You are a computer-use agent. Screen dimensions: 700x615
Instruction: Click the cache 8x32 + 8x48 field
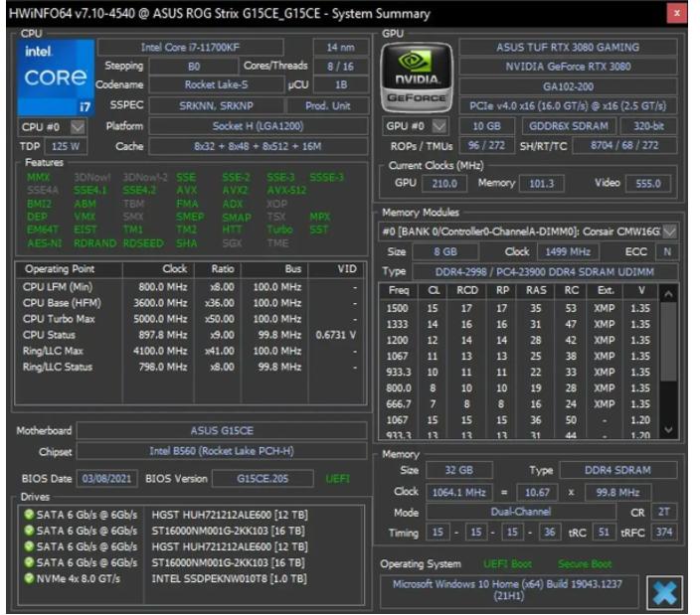point(259,146)
